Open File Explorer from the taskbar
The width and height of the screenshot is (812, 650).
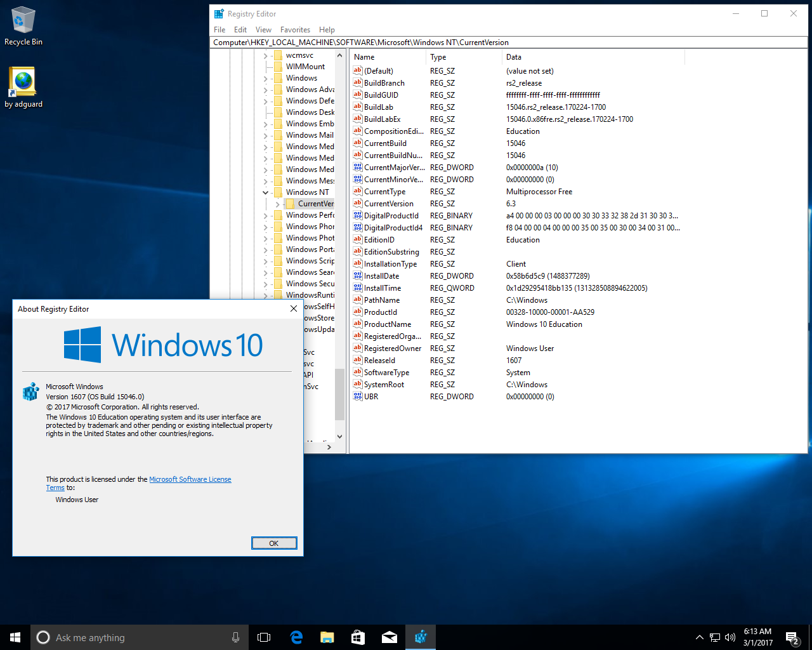327,637
